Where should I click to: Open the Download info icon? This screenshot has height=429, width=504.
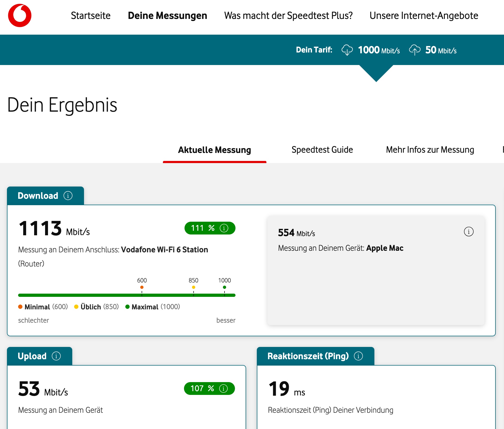[x=68, y=196]
